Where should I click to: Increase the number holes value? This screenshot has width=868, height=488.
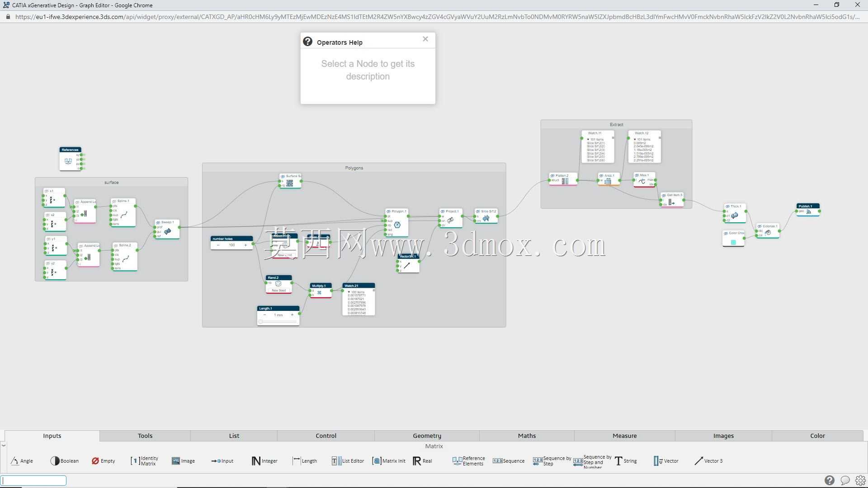point(245,245)
